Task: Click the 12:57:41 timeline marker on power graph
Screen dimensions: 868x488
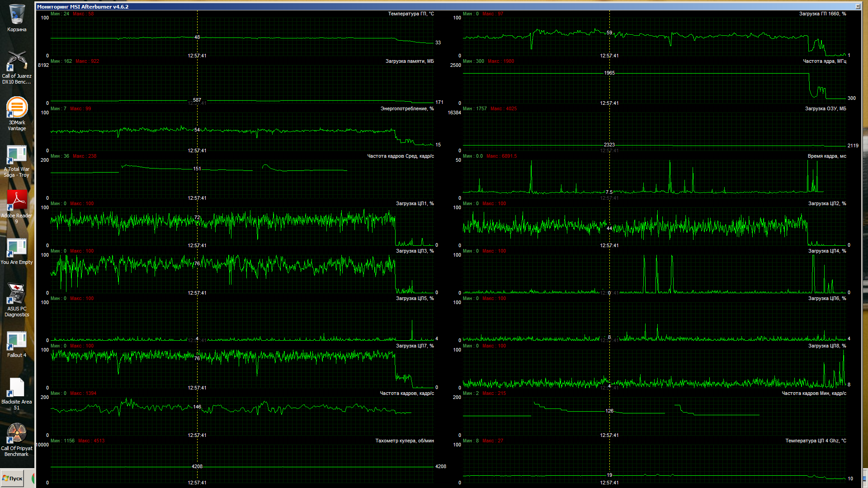Action: (197, 150)
